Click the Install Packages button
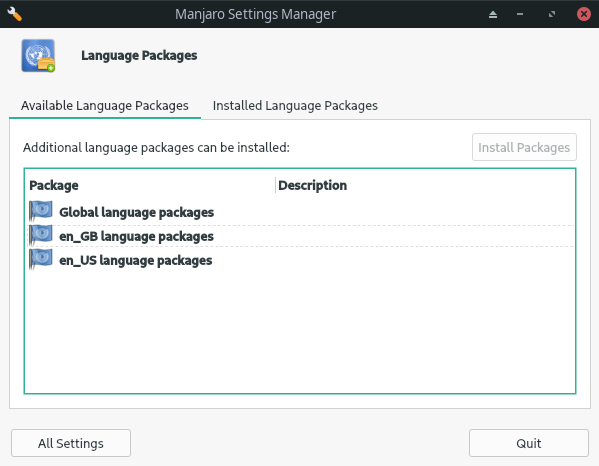The width and height of the screenshot is (599, 466). click(x=524, y=147)
